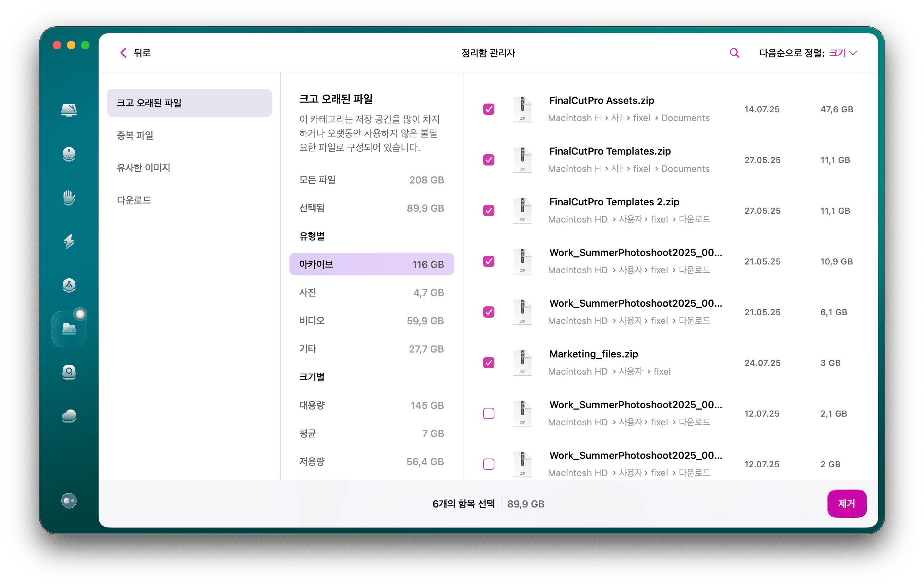The width and height of the screenshot is (924, 586).
Task: Select the 아카이브 116 GB type filter
Action: [x=371, y=264]
